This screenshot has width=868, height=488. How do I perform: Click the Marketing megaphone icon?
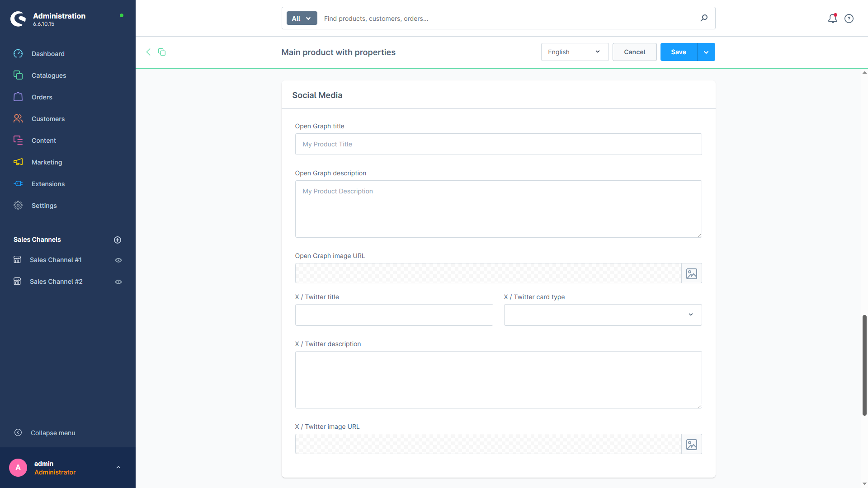click(x=18, y=162)
